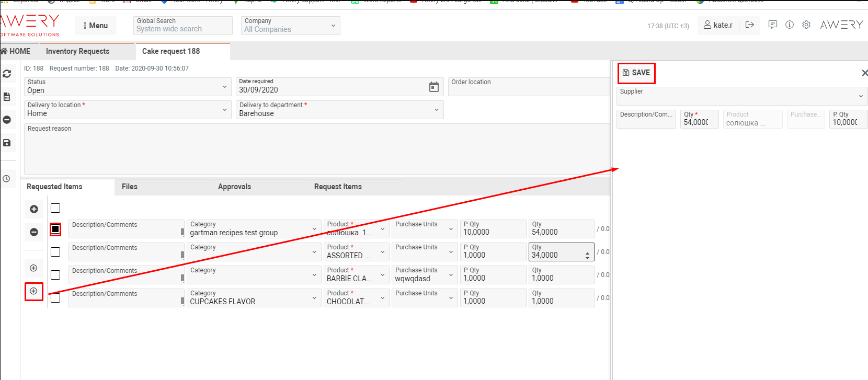Open the chat messages icon in header
The height and width of the screenshot is (380, 868).
pyautogui.click(x=772, y=25)
